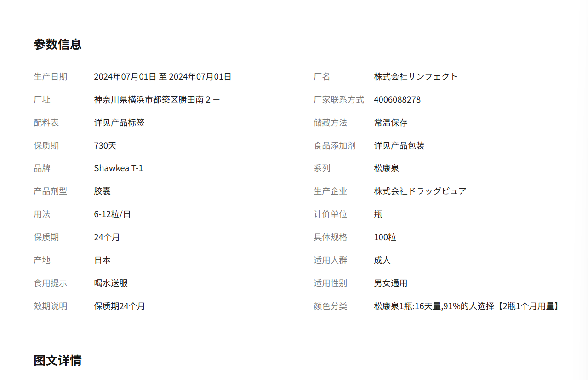The height and width of the screenshot is (380, 588).
Task: Click the 生产企业 label
Action: point(330,191)
